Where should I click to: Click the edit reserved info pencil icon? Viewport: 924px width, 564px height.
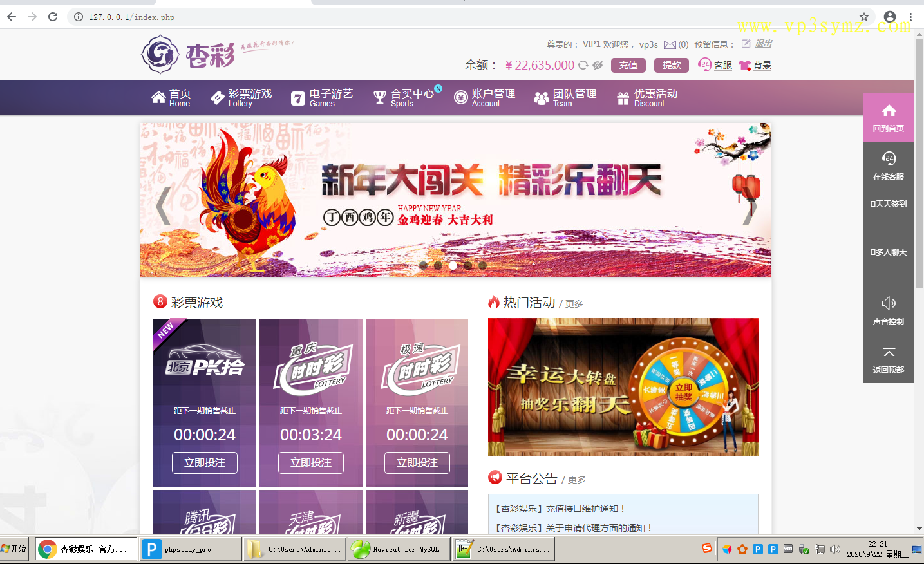(x=746, y=44)
